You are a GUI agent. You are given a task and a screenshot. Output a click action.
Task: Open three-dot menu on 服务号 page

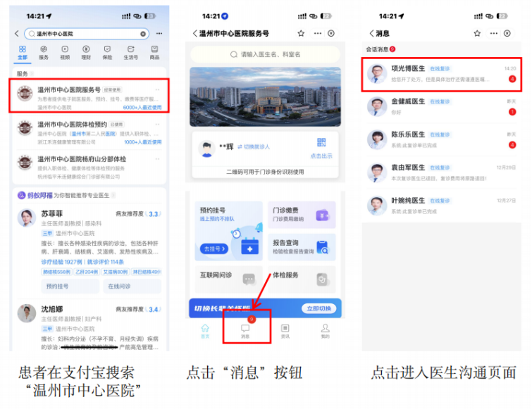pos(318,33)
